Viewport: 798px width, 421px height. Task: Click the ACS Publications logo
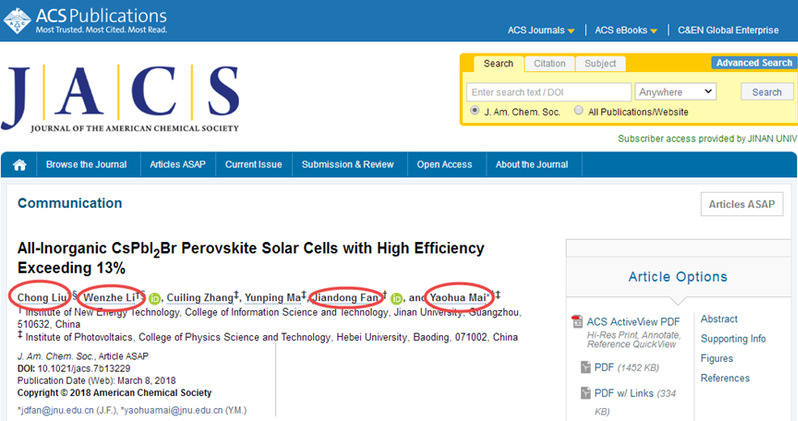tap(85, 20)
